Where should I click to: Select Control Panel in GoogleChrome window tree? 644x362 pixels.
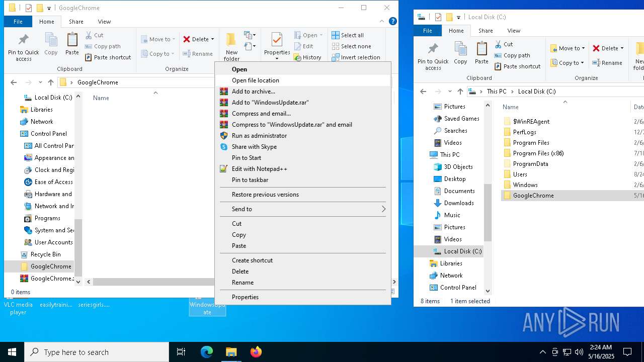pyautogui.click(x=44, y=134)
